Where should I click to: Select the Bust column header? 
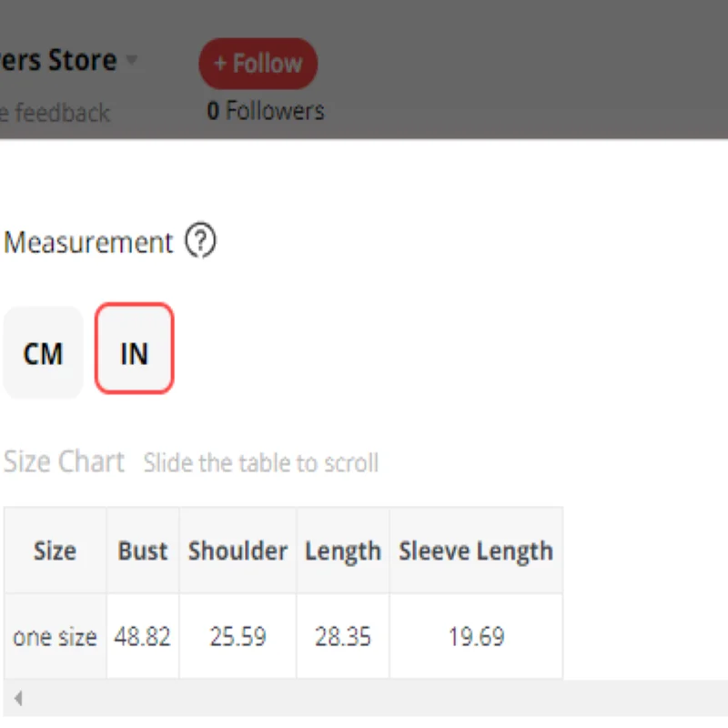(143, 551)
